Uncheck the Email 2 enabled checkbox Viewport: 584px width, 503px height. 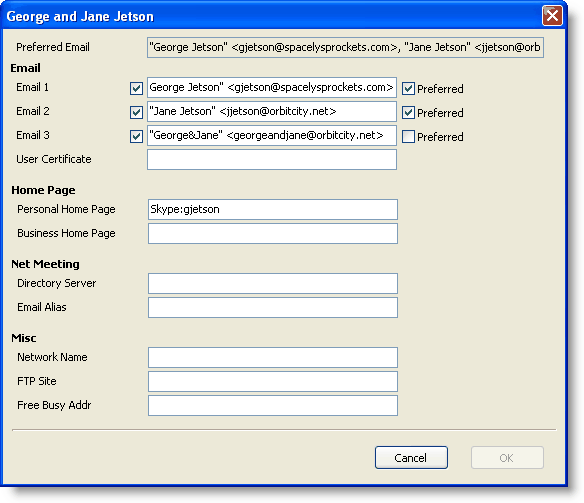point(136,112)
